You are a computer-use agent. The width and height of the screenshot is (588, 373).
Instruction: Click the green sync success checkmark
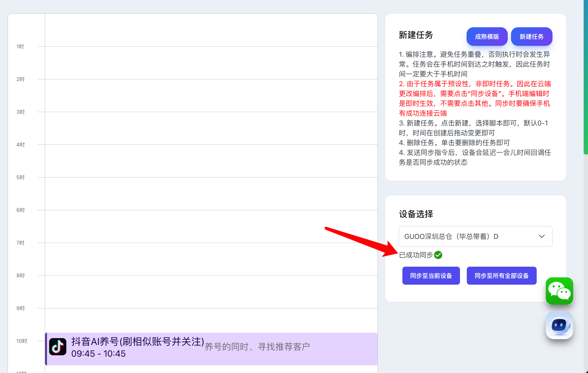pyautogui.click(x=438, y=255)
